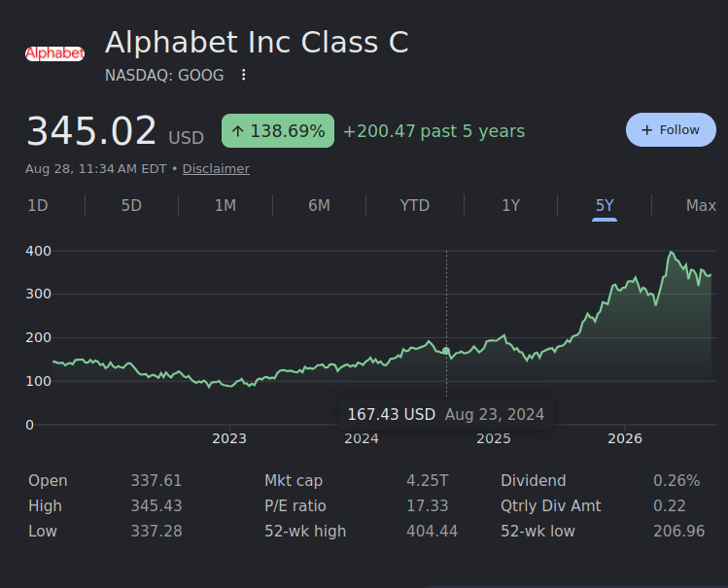Click the up-arrow in 138.69% badge
This screenshot has height=588, width=728.
click(238, 131)
